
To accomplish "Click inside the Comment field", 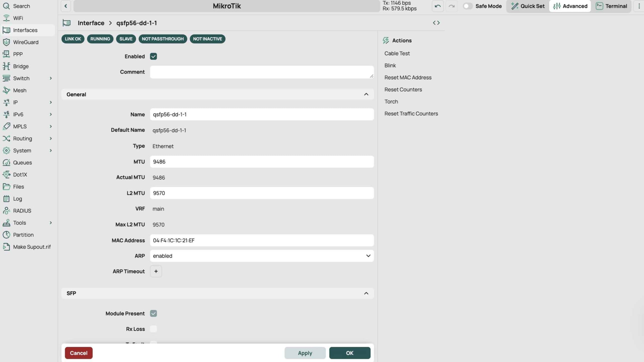I will coord(261,72).
